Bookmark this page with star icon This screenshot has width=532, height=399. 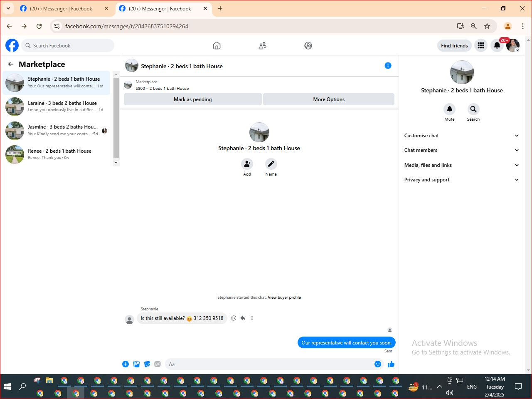click(x=487, y=26)
